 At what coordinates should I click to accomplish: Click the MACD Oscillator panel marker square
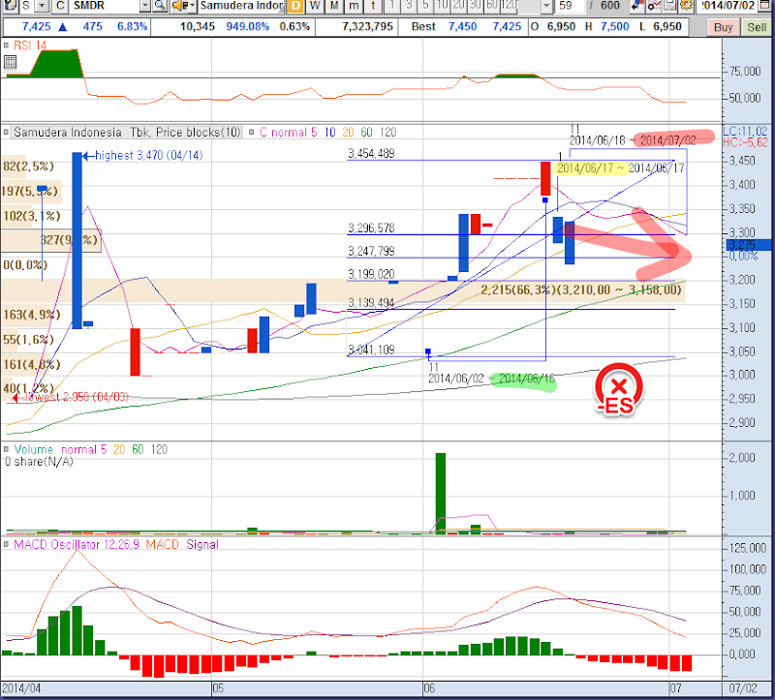[6, 544]
